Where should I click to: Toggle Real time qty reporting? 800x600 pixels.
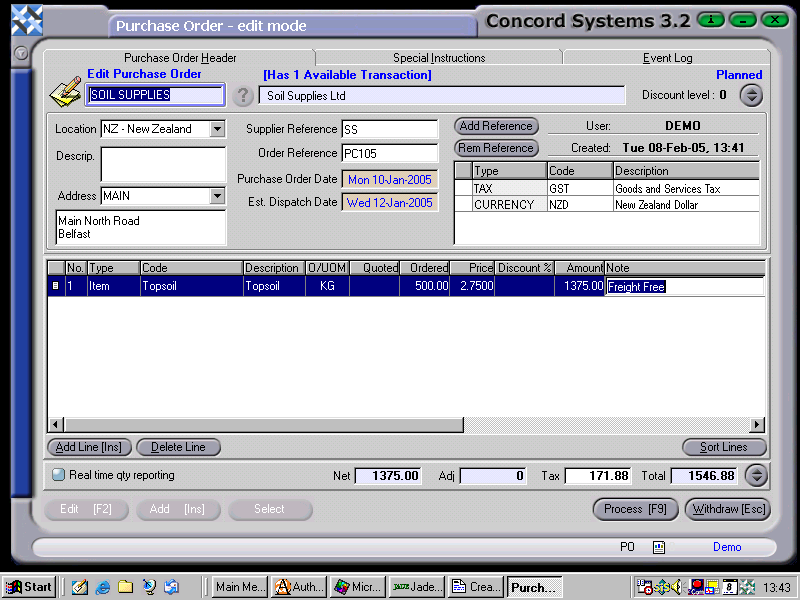pyautogui.click(x=57, y=475)
